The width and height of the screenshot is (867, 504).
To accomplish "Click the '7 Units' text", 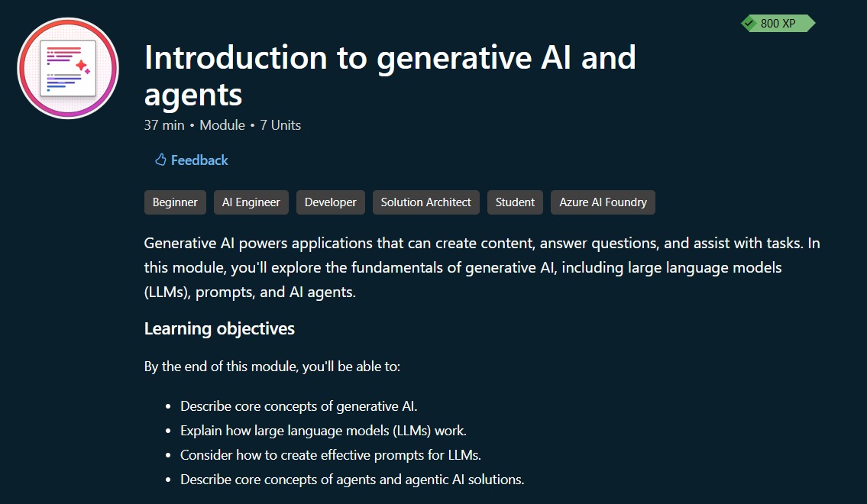I will point(280,125).
